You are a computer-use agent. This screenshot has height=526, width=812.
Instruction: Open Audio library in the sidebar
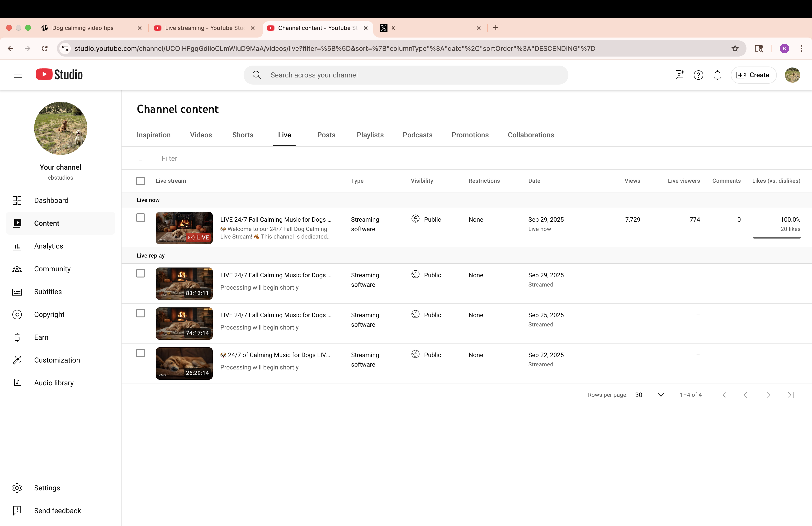click(54, 383)
